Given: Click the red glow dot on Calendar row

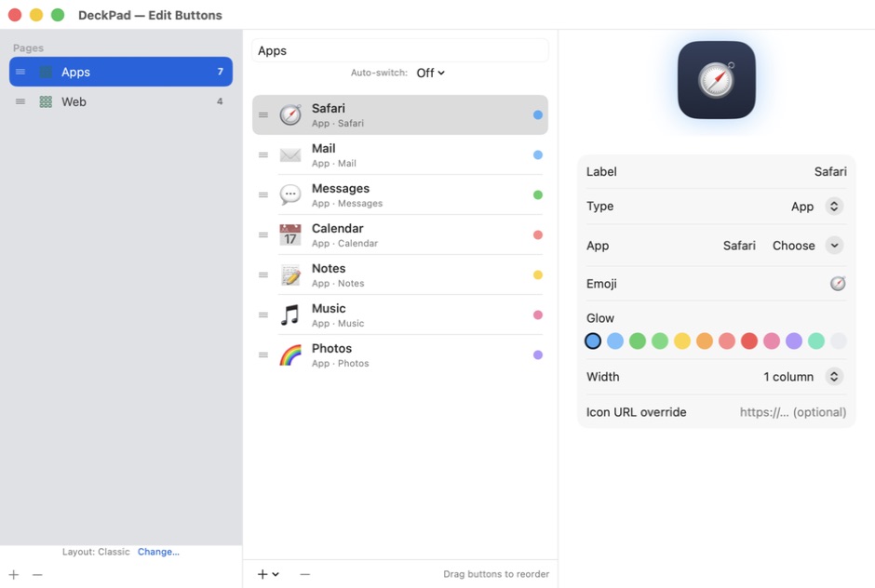Looking at the screenshot, I should click(538, 234).
